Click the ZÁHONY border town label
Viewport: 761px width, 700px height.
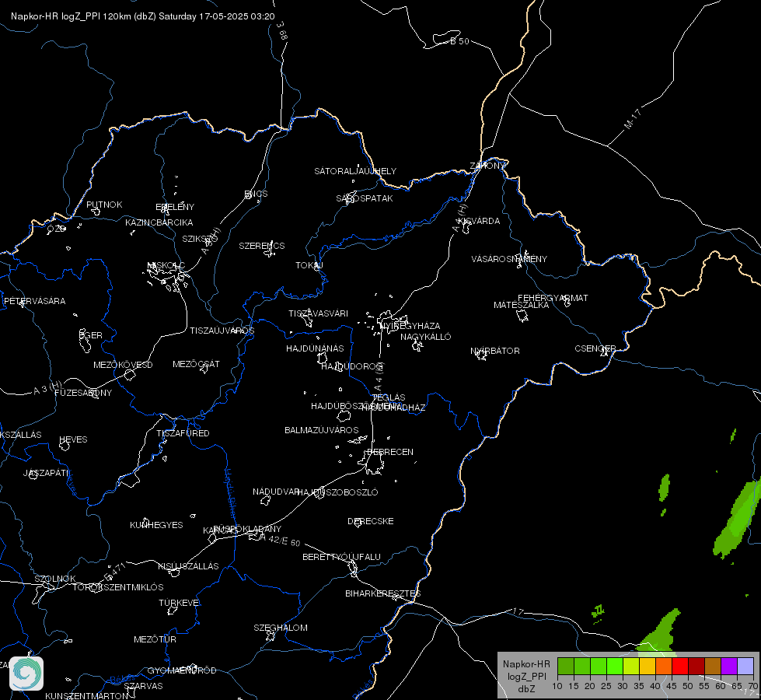(487, 166)
